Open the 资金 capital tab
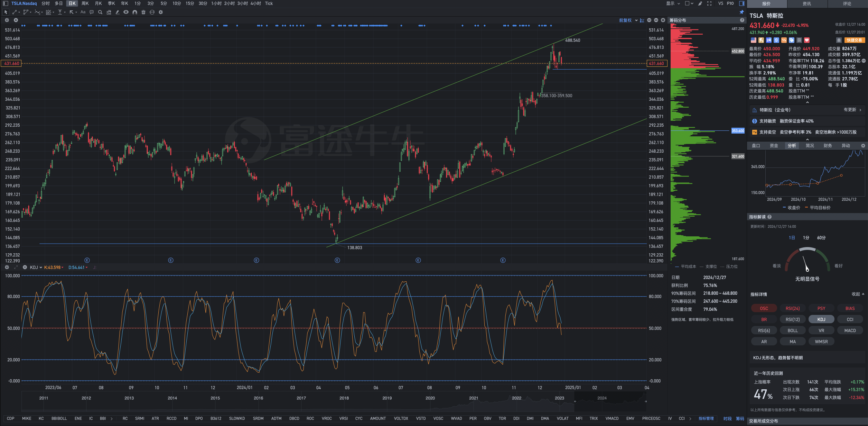Screen dimensions: 868x426 pos(774,146)
